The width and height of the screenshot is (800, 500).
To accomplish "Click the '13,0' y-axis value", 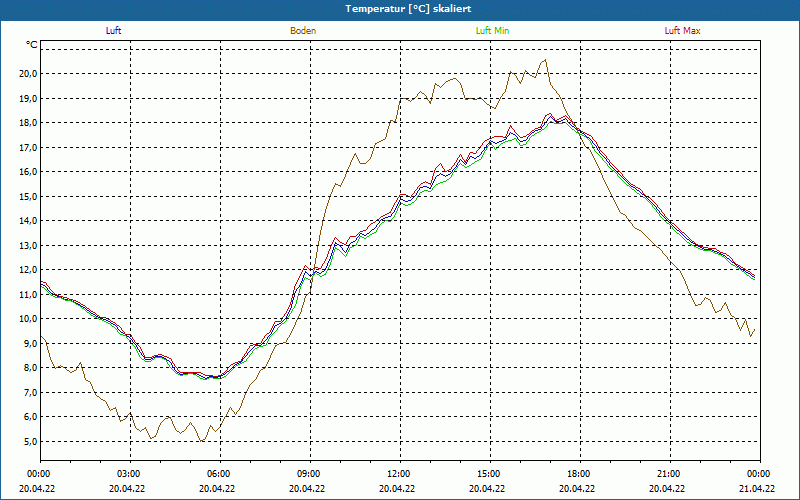I will pos(28,245).
